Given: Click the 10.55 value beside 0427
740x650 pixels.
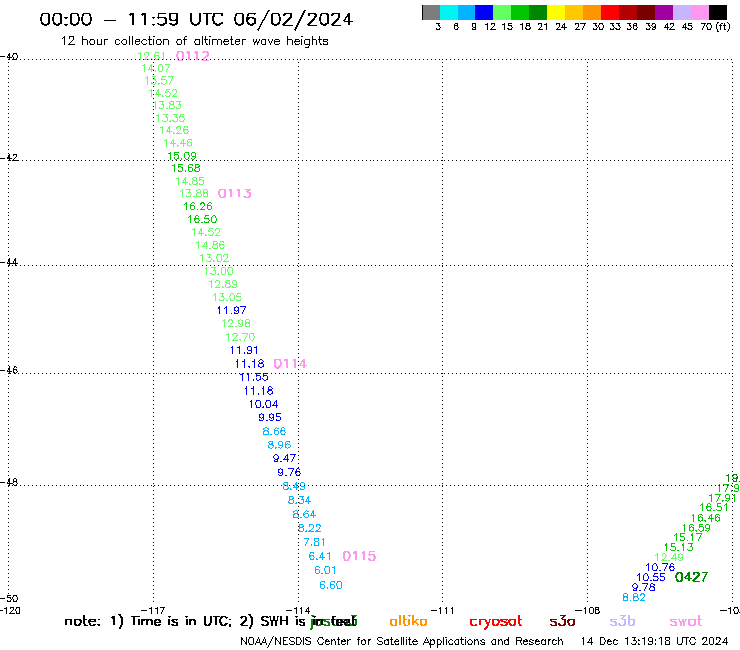Looking at the screenshot, I should coord(651,577).
